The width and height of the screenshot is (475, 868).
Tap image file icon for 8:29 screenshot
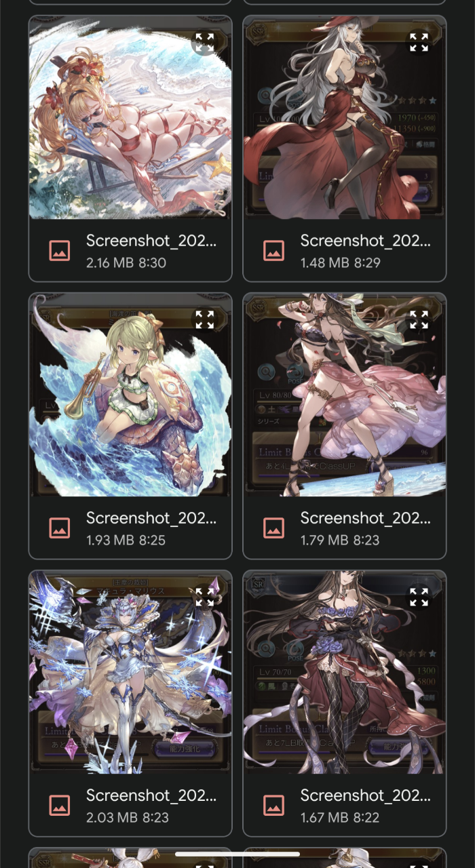274,251
